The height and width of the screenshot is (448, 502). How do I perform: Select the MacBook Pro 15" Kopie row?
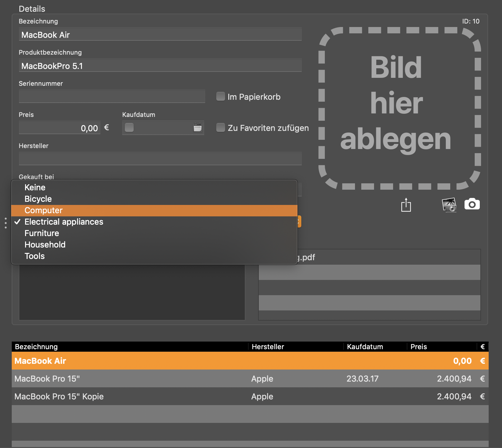[x=250, y=396]
